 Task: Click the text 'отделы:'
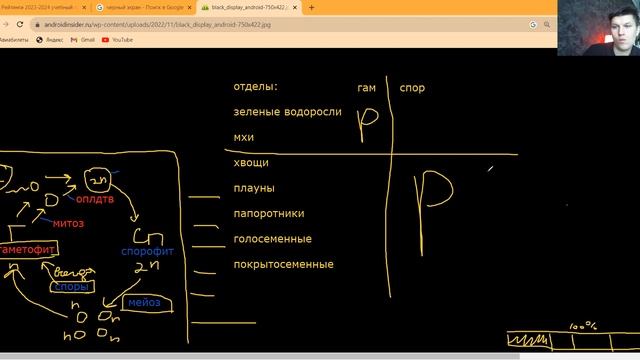(x=256, y=87)
